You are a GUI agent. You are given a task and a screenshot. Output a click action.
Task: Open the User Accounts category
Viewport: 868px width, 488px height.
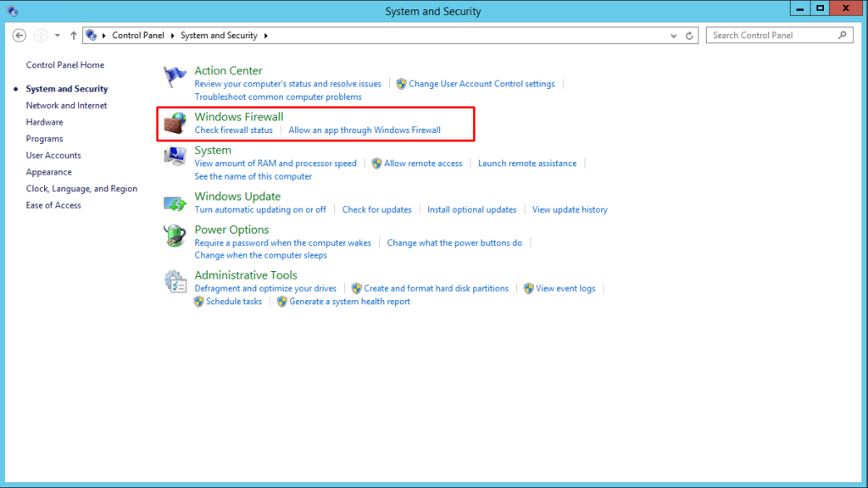(x=53, y=155)
